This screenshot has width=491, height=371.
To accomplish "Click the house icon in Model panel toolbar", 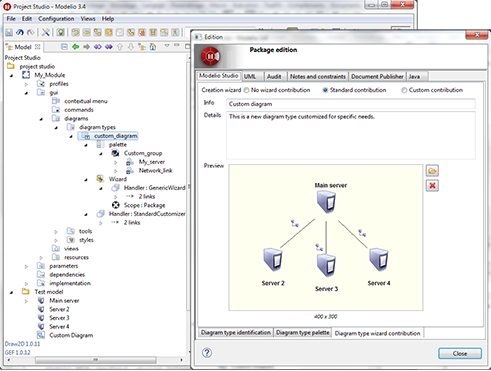I will coord(153,47).
